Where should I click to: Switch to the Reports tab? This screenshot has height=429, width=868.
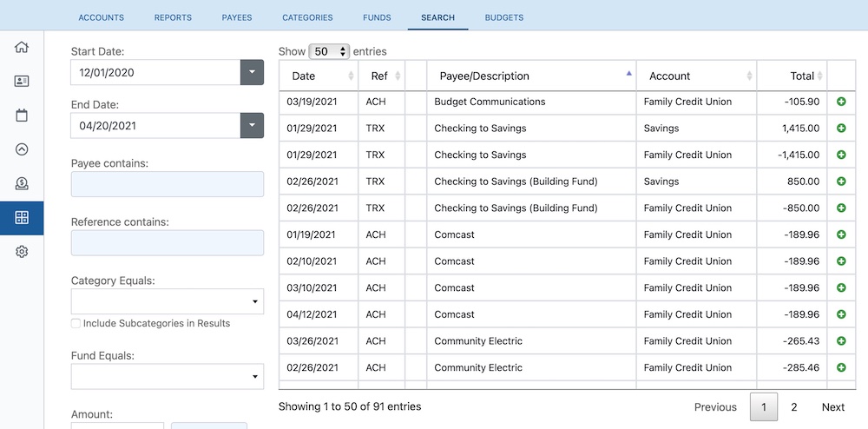(173, 17)
